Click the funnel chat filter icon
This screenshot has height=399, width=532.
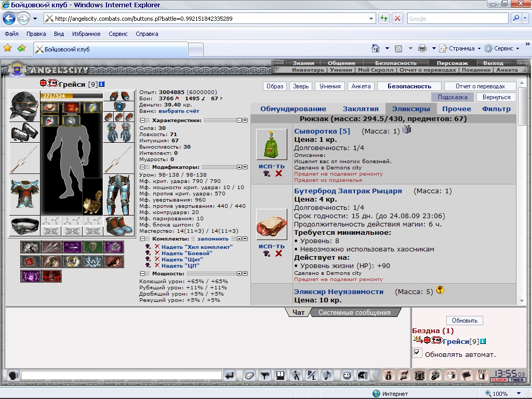[x=265, y=376]
